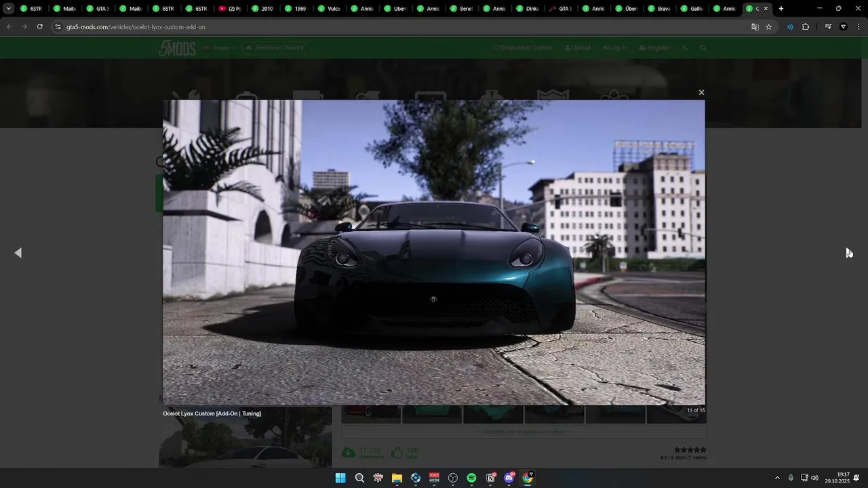Image resolution: width=868 pixels, height=488 pixels.
Task: Click the microphone tray icon
Action: (791, 478)
